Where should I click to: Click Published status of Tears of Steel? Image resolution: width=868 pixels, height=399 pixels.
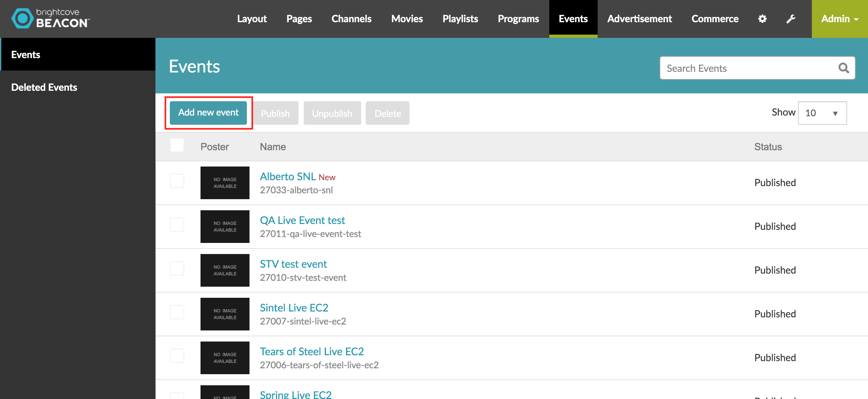coord(775,358)
